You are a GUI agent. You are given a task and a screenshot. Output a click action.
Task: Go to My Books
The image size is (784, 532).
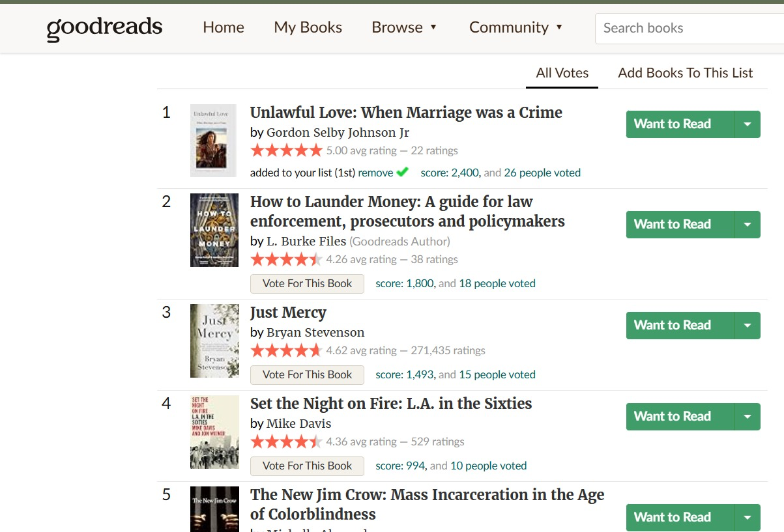pyautogui.click(x=308, y=27)
